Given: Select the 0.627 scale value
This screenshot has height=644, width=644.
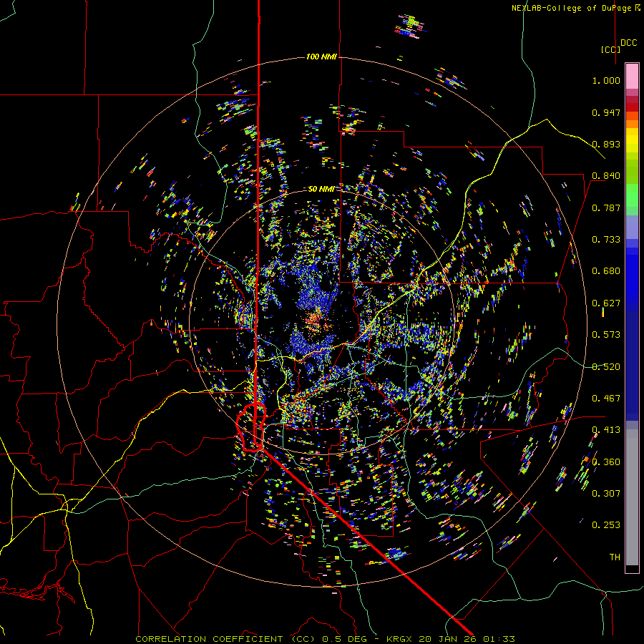Looking at the screenshot, I should pyautogui.click(x=606, y=303).
